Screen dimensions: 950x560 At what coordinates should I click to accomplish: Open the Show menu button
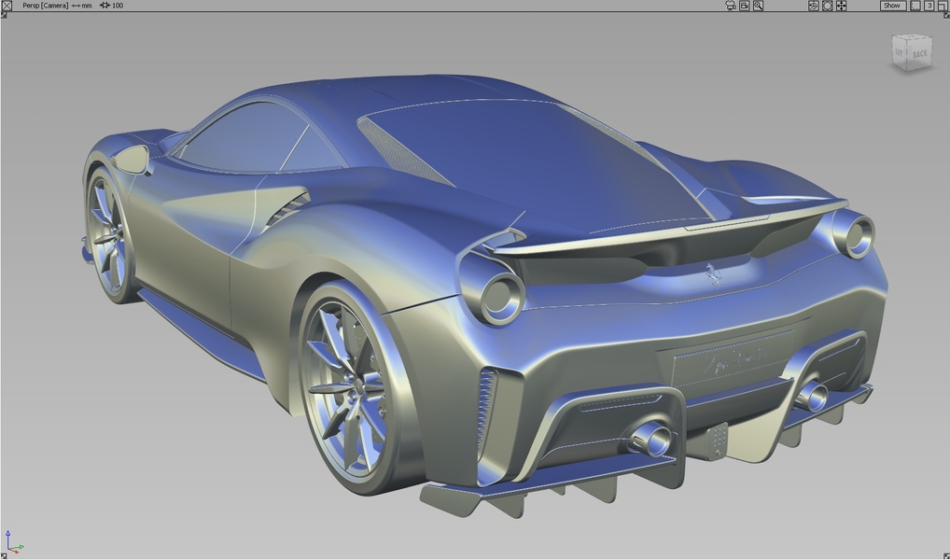(x=893, y=6)
